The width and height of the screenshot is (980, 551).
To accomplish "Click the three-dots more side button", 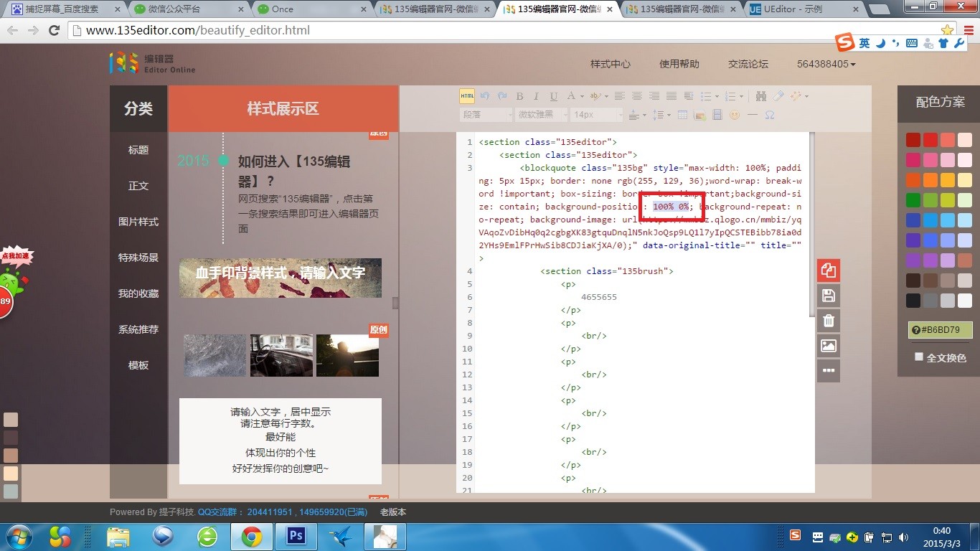I will point(828,371).
